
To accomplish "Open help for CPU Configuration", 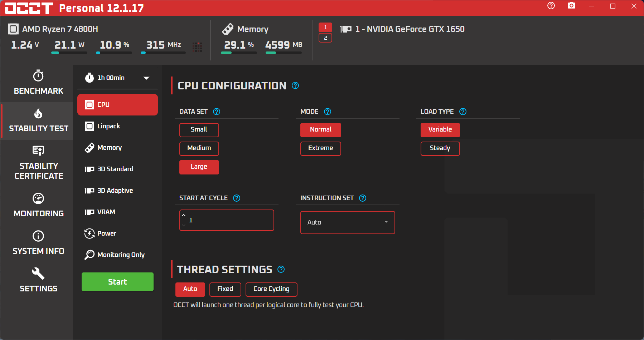I will 295,85.
